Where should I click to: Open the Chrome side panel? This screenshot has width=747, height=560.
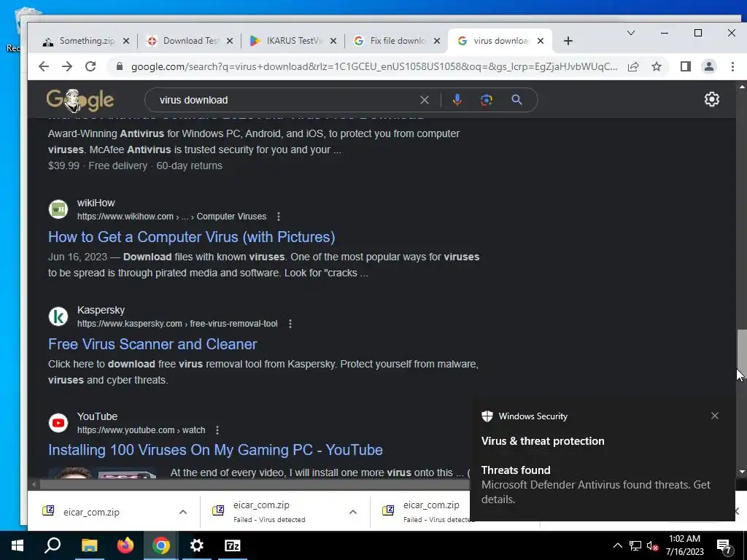coord(686,66)
